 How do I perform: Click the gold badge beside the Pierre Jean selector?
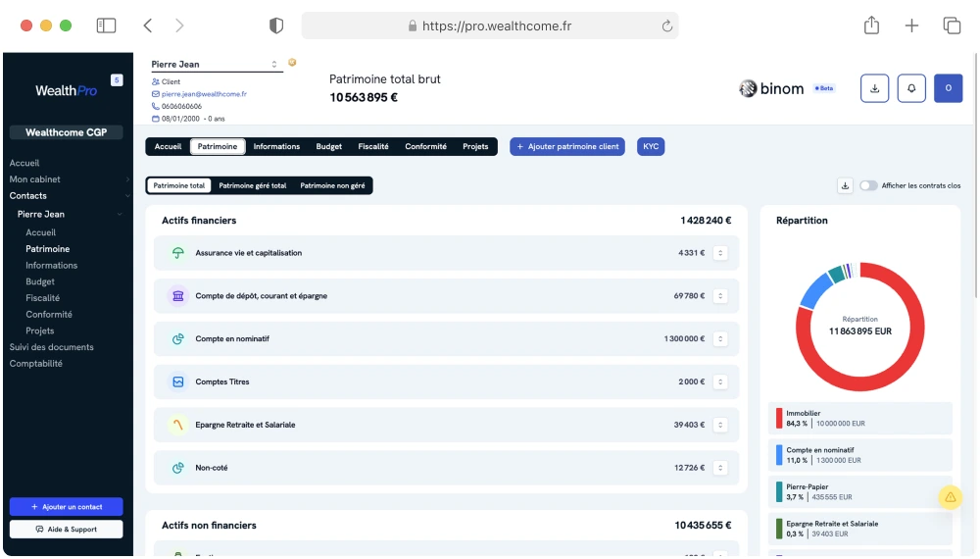[x=292, y=63]
